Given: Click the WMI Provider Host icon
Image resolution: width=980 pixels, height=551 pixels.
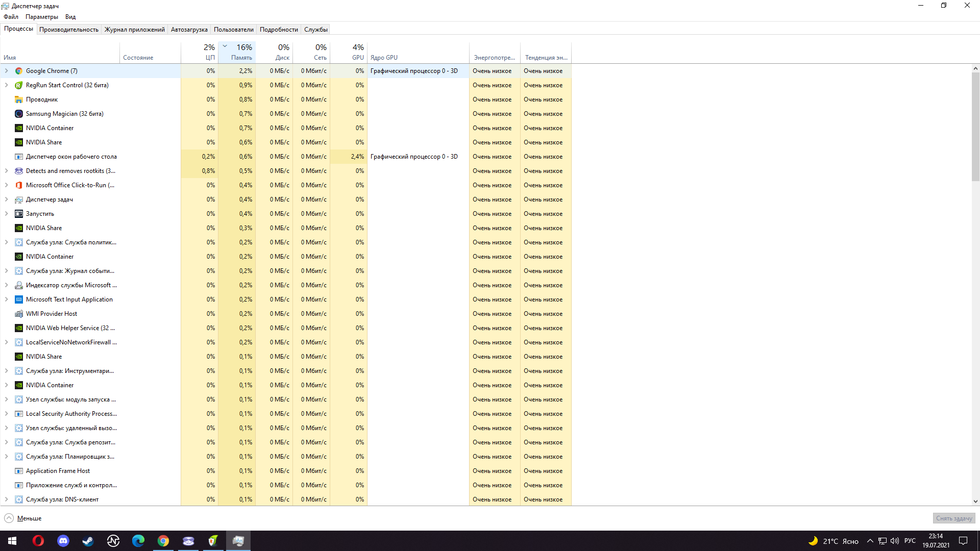Looking at the screenshot, I should point(19,314).
